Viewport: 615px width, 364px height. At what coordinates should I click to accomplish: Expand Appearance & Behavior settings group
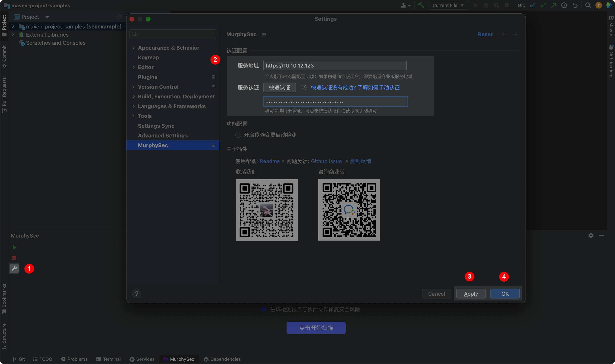(x=134, y=48)
